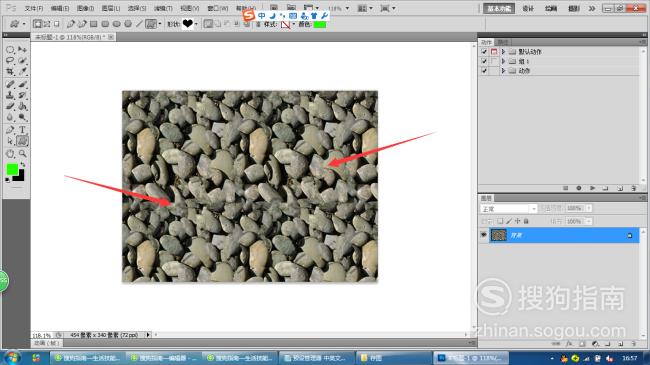Click the green foreground color swatch
Viewport: 650px width, 365px height.
12,169
